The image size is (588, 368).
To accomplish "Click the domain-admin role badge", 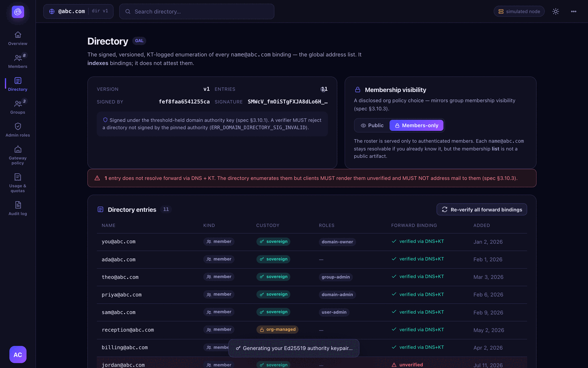I will pos(337,295).
